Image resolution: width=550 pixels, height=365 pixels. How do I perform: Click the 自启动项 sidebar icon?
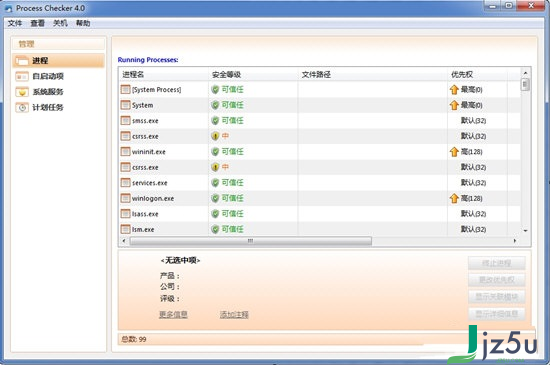[x=22, y=76]
